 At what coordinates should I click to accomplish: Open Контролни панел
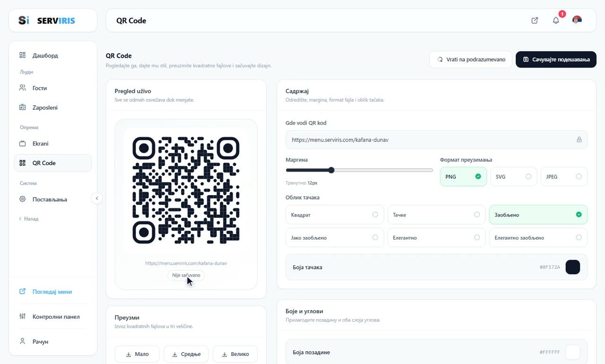point(53,316)
